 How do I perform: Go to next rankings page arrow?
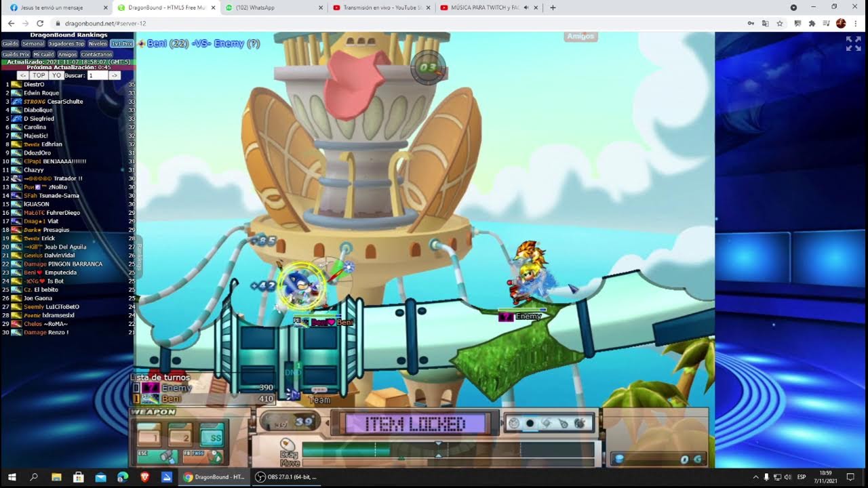click(x=115, y=75)
